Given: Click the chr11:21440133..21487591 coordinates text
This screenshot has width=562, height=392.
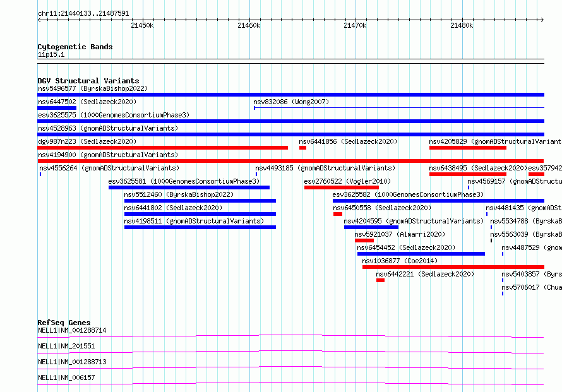Looking at the screenshot, I should (x=83, y=14).
